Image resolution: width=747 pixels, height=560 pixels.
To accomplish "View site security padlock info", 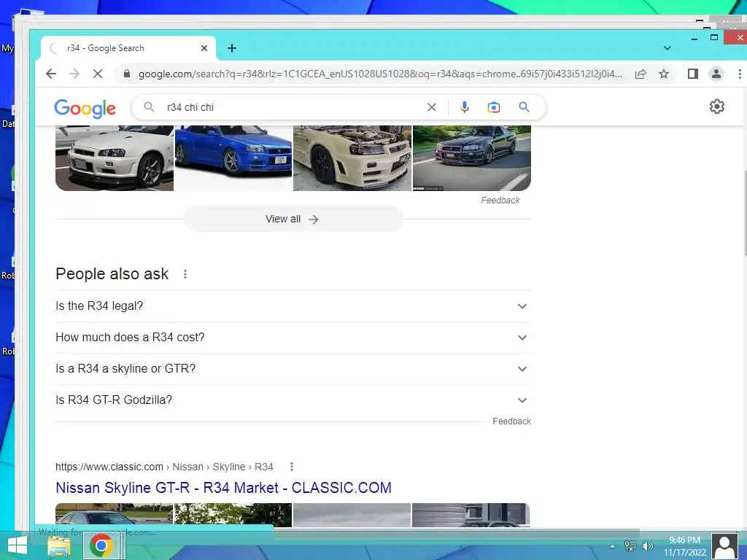I will pyautogui.click(x=127, y=74).
